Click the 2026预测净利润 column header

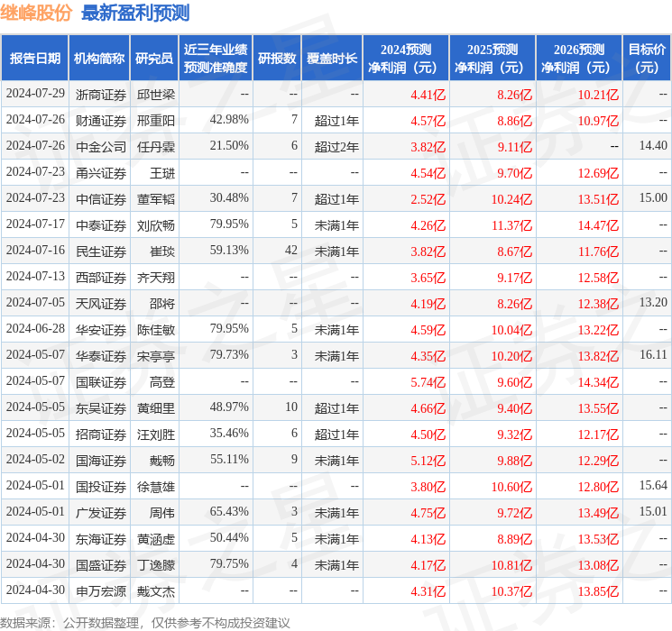(x=579, y=58)
